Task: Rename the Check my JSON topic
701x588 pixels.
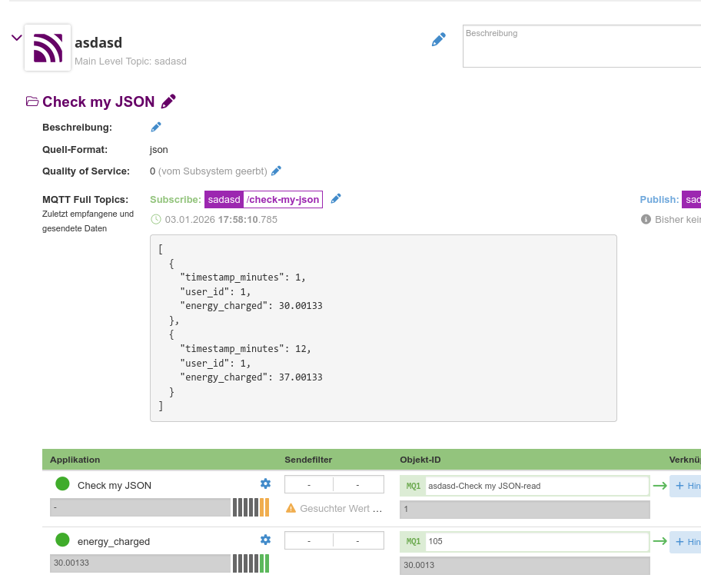Action: 169,101
